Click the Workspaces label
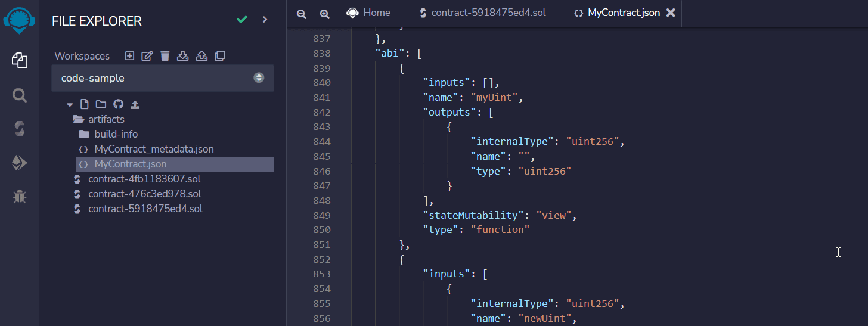 tap(82, 56)
